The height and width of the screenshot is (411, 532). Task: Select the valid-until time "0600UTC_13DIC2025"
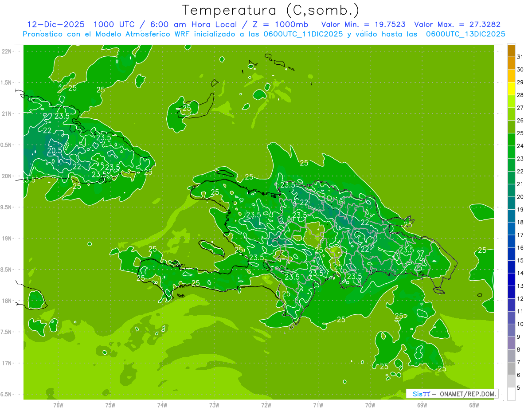point(465,34)
